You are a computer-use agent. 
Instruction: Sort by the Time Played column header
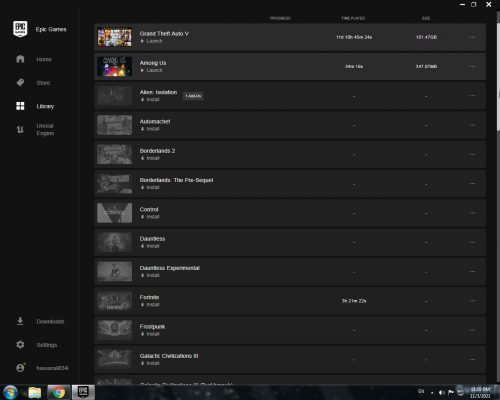click(x=353, y=18)
